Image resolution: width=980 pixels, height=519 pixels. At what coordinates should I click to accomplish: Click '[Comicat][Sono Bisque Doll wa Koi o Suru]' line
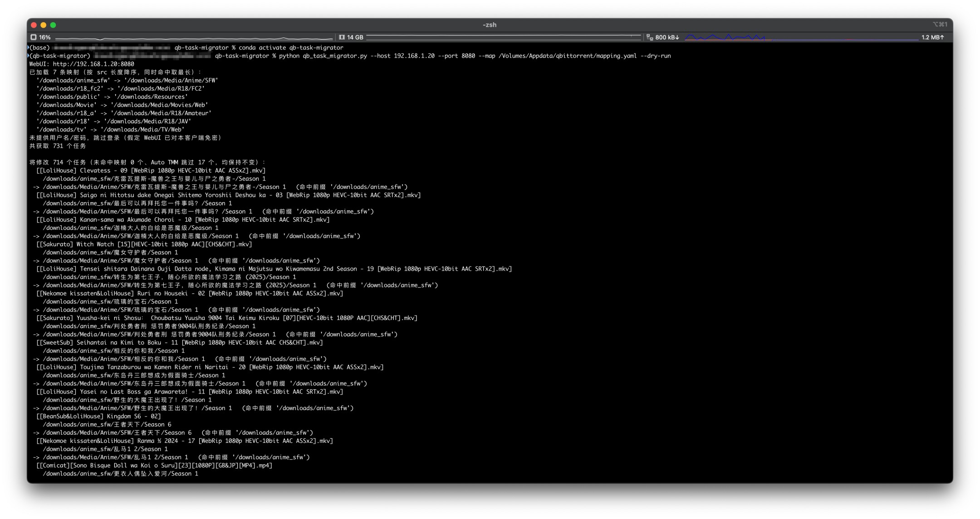(154, 465)
